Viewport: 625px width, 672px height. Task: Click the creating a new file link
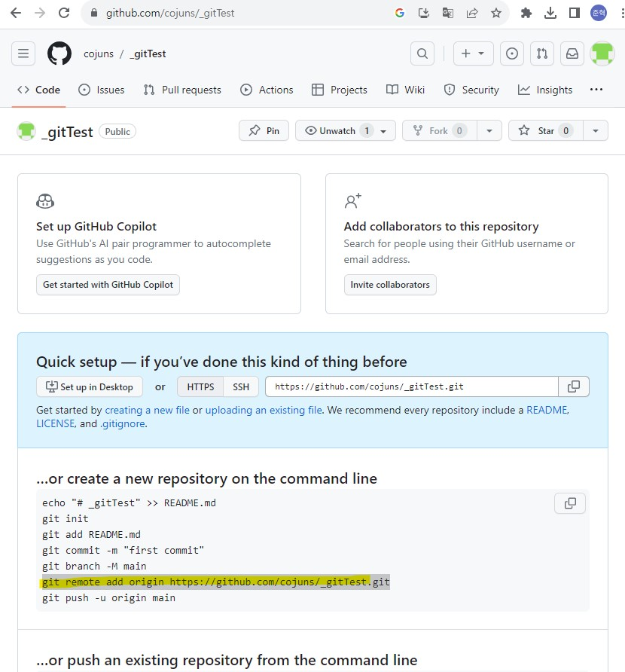[147, 410]
